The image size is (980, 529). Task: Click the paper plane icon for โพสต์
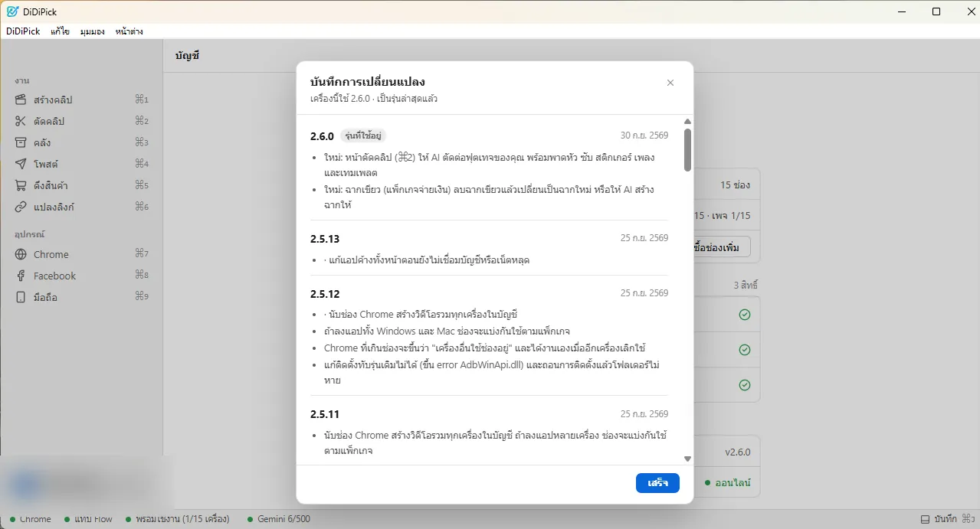(x=21, y=164)
